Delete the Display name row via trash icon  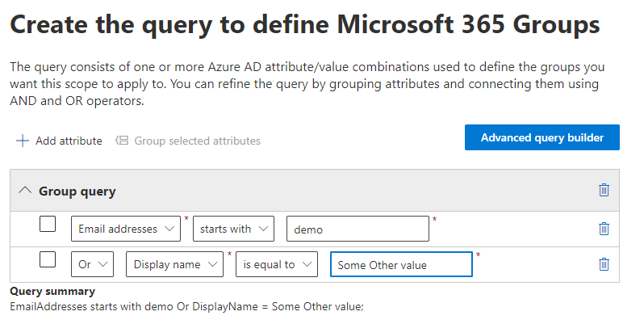pyautogui.click(x=604, y=263)
